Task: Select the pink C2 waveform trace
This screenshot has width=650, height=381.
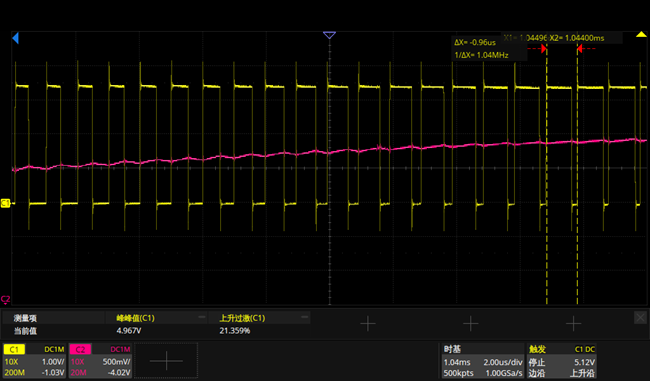Action: (x=329, y=152)
